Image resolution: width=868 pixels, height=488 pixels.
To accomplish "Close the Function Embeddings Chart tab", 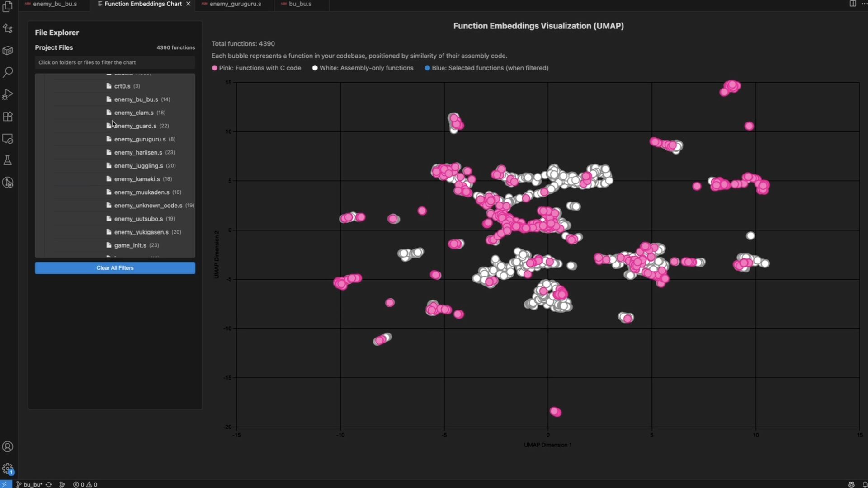I will (x=189, y=4).
